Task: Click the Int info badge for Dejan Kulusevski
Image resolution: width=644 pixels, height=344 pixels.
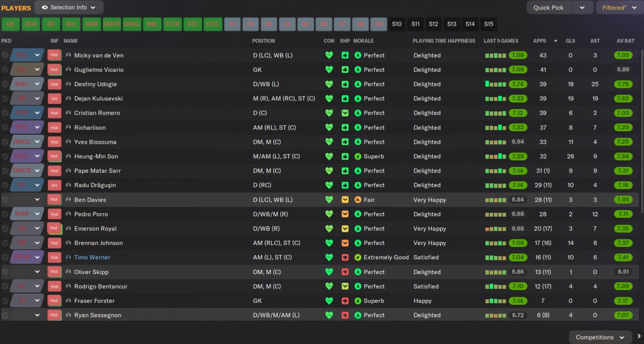Action: click(54, 99)
